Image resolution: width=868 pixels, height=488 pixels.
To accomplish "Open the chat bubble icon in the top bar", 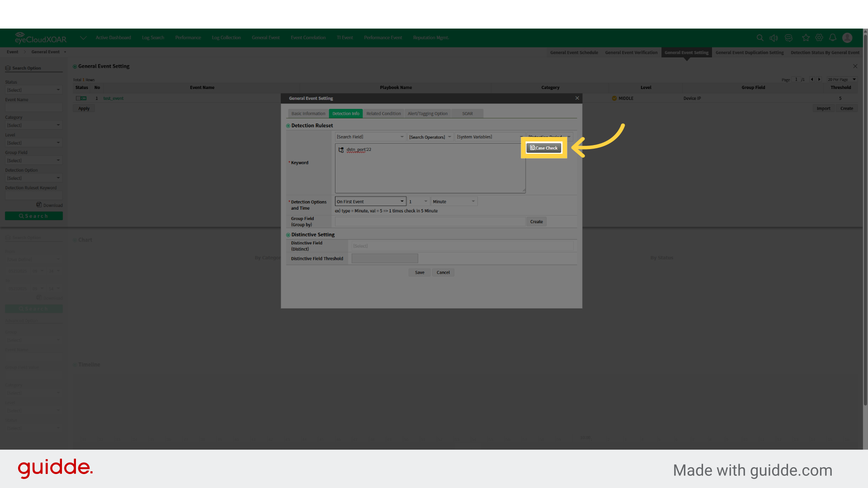I will coord(788,38).
